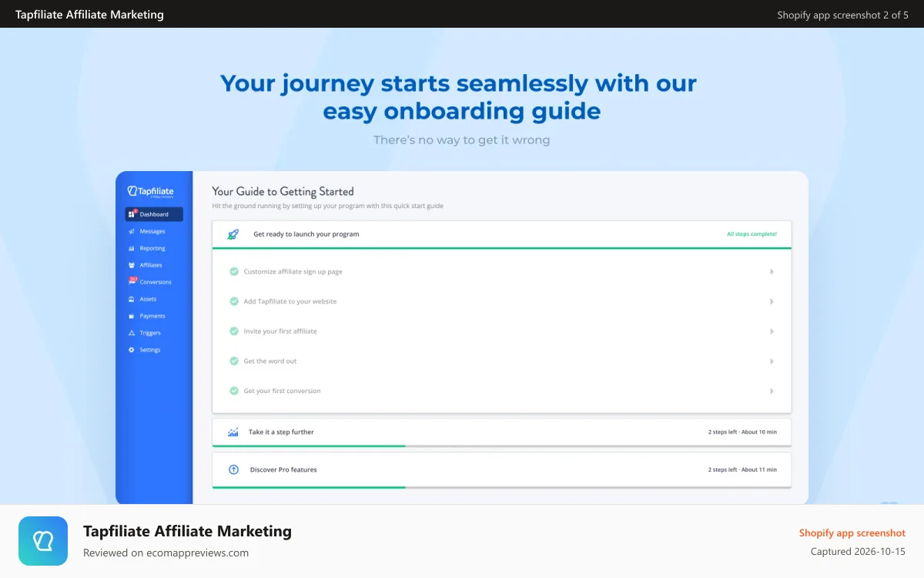The image size is (924, 578).
Task: Click '2 steps left · About 10 min' text
Action: [742, 432]
